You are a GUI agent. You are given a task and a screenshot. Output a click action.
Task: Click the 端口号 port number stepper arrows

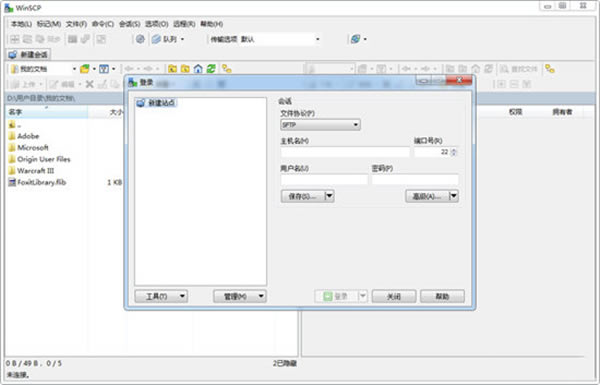(x=454, y=152)
